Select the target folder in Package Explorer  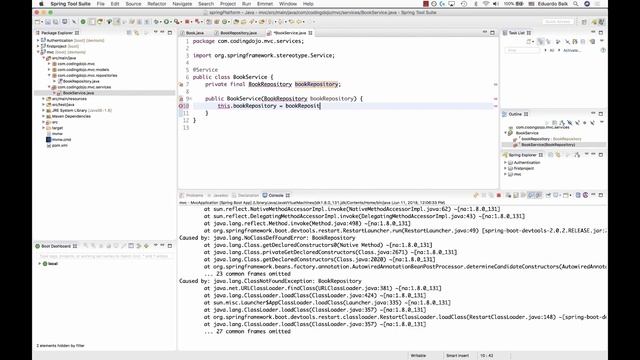tap(58, 128)
